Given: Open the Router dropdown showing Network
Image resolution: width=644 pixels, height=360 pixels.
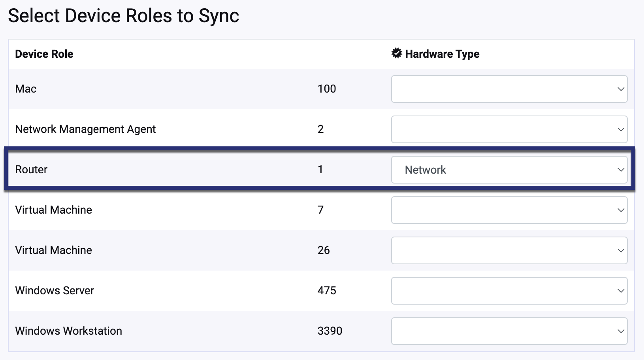Looking at the screenshot, I should [509, 170].
